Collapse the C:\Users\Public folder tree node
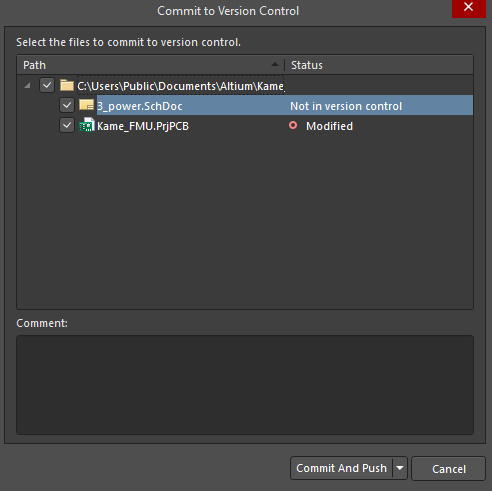The image size is (492, 491). click(28, 86)
